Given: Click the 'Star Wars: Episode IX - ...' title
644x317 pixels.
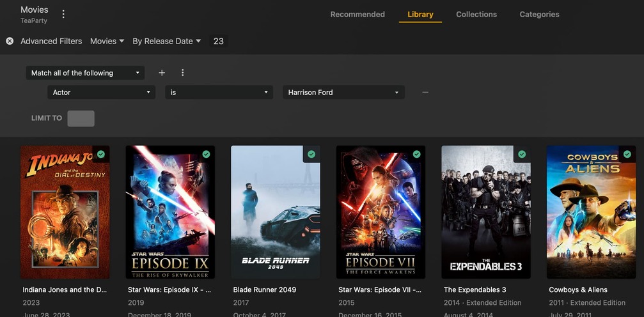Looking at the screenshot, I should (169, 290).
